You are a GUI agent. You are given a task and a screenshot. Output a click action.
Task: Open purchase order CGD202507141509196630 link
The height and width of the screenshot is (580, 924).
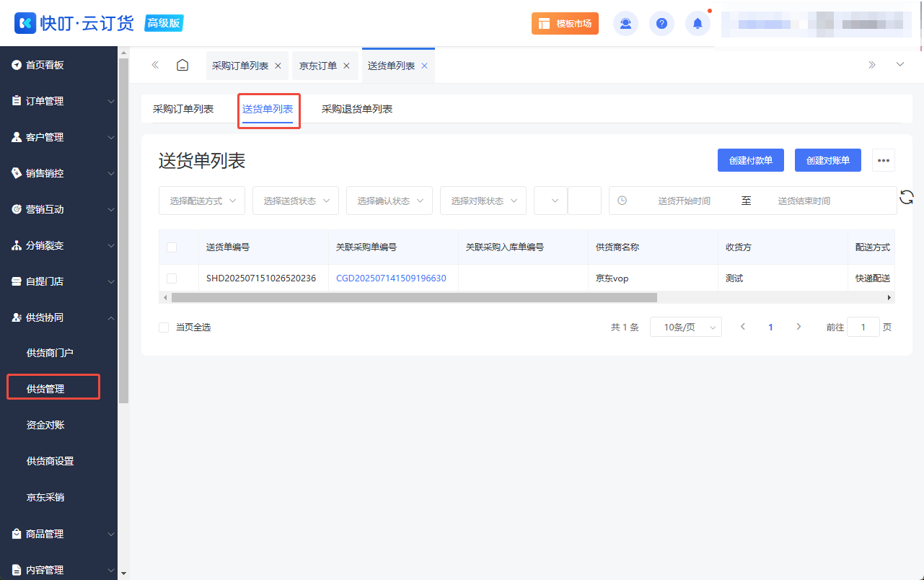pyautogui.click(x=391, y=278)
